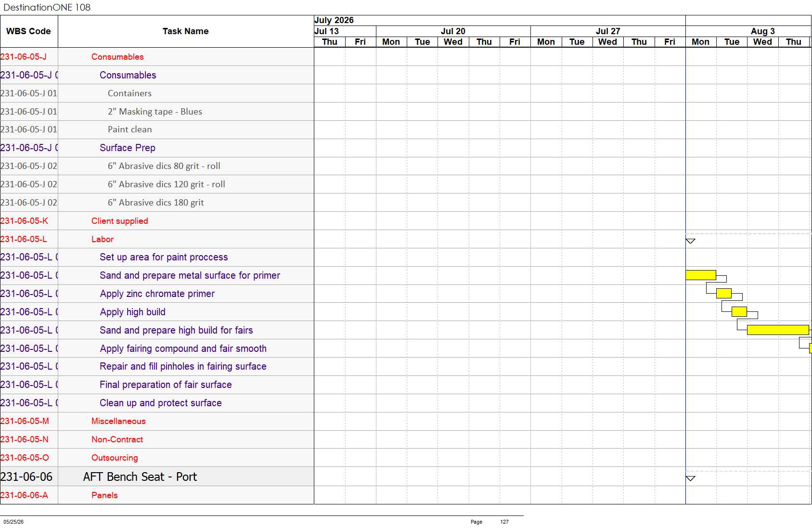Select the Containers task row
Viewport: 812px width, 528px height.
point(157,93)
